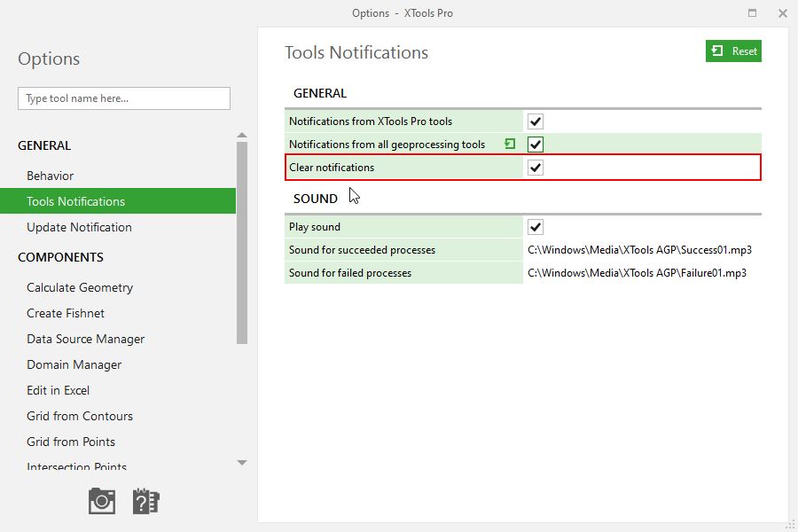Toggle Notifications from XTools Pro tools checkbox
The height and width of the screenshot is (532, 798).
point(536,121)
